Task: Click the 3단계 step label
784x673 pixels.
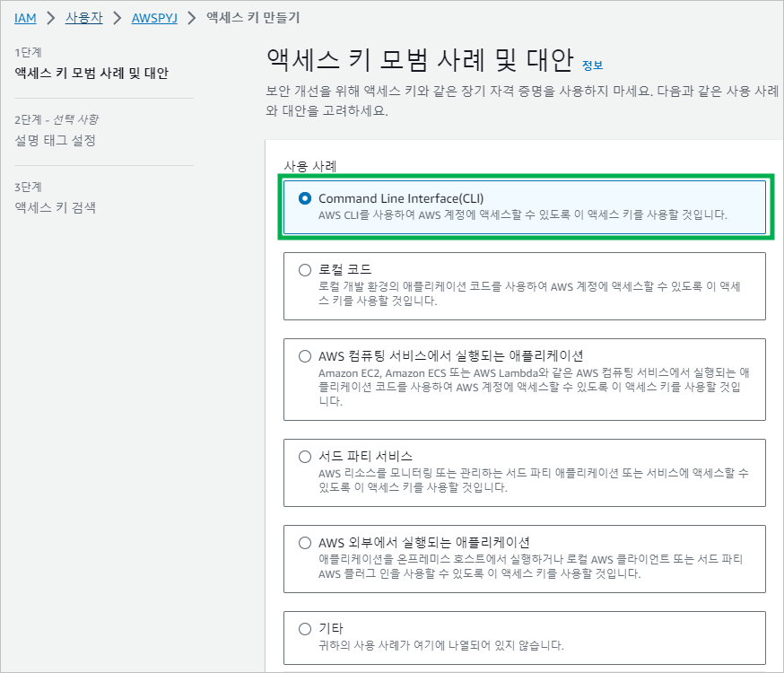Action: pos(28,187)
